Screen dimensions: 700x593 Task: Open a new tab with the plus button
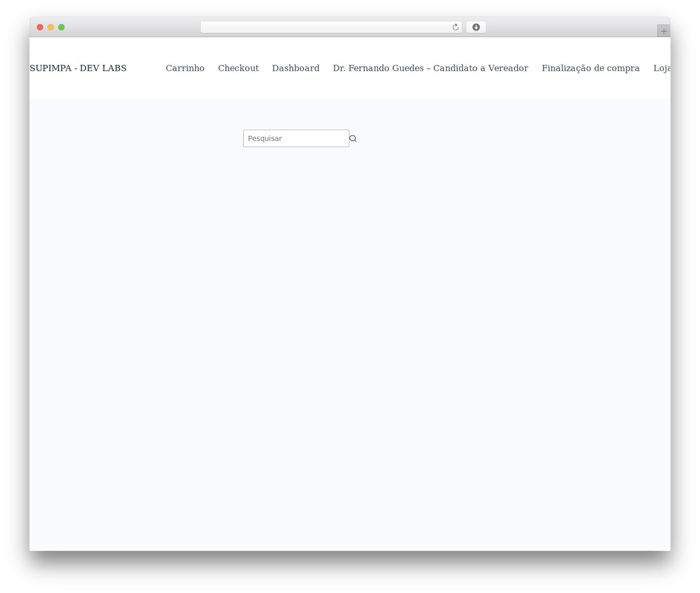click(x=663, y=31)
